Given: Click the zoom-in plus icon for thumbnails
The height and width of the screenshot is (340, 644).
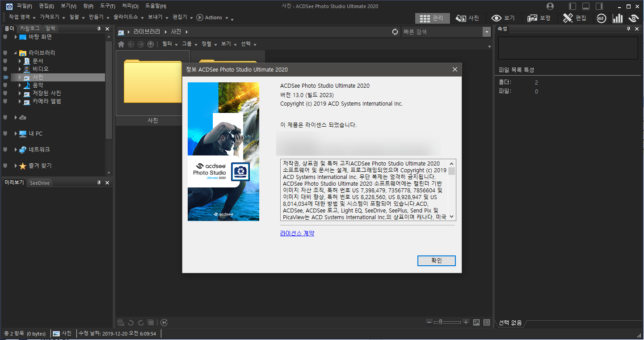Looking at the screenshot, I should coord(466,322).
